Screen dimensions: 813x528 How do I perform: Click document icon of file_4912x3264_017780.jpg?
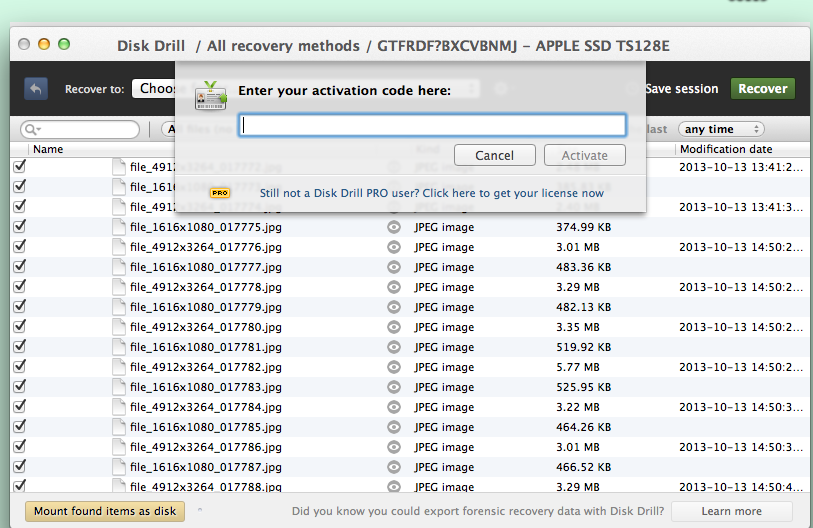119,327
